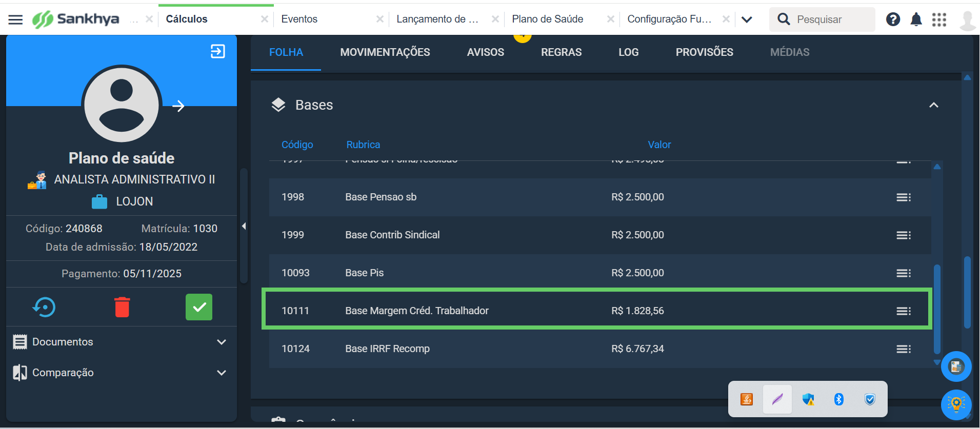Open row menu for Base Pis
The image size is (980, 429).
click(904, 273)
